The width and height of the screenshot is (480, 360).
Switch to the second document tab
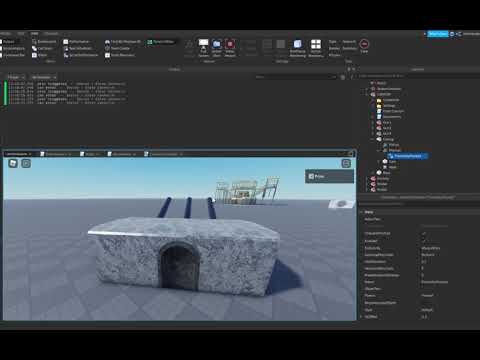pos(56,154)
